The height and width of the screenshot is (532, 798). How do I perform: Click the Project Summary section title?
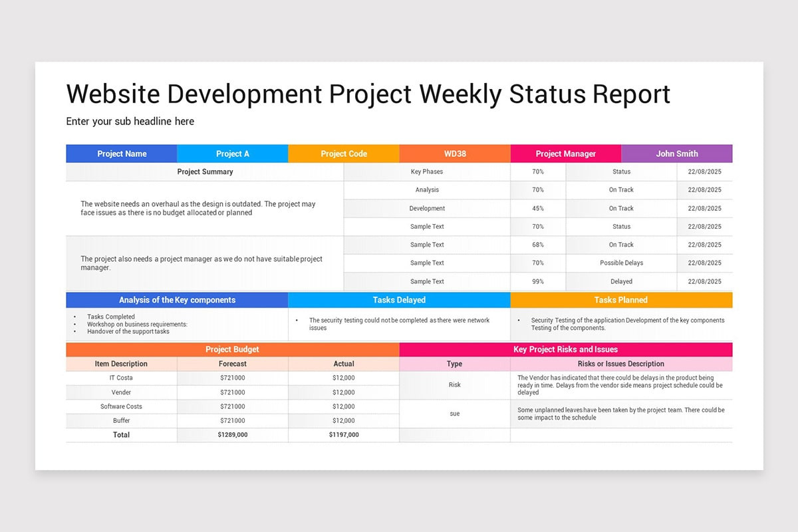click(205, 172)
